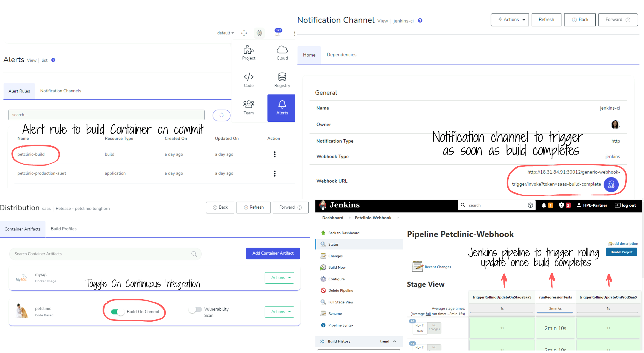The image size is (644, 353).
Task: Toggle Build On Commit for petclinic
Action: pos(118,312)
